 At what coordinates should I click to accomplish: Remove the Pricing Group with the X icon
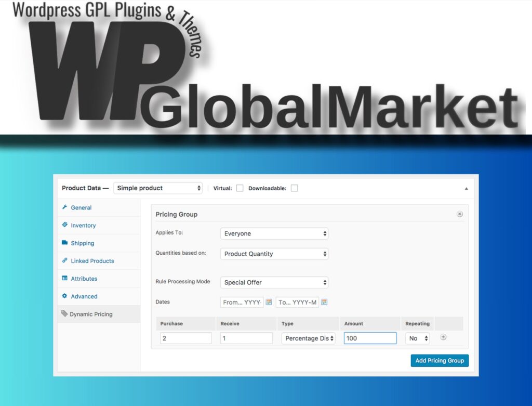(x=459, y=214)
